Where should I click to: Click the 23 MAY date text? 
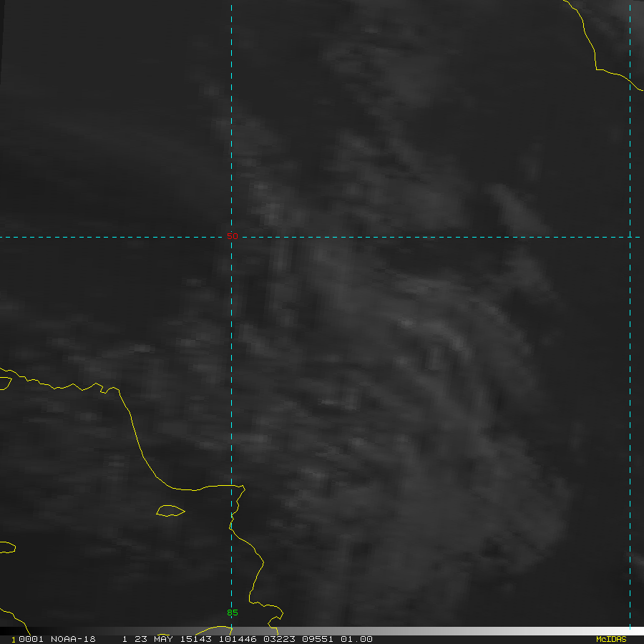[x=154, y=639]
